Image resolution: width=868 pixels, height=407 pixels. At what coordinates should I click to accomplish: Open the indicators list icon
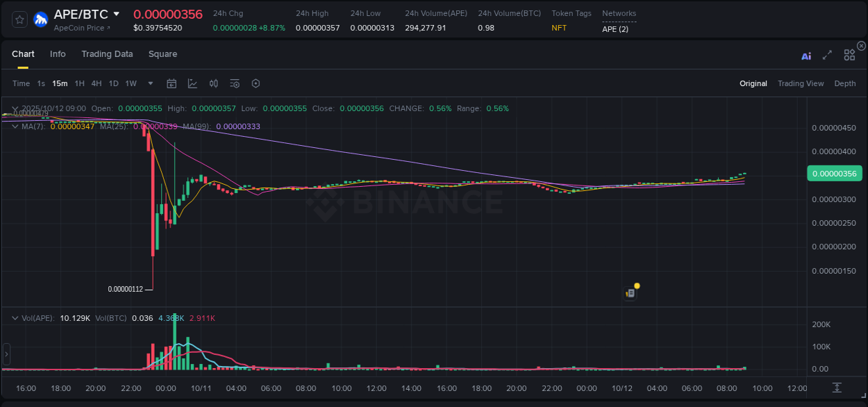coord(234,83)
